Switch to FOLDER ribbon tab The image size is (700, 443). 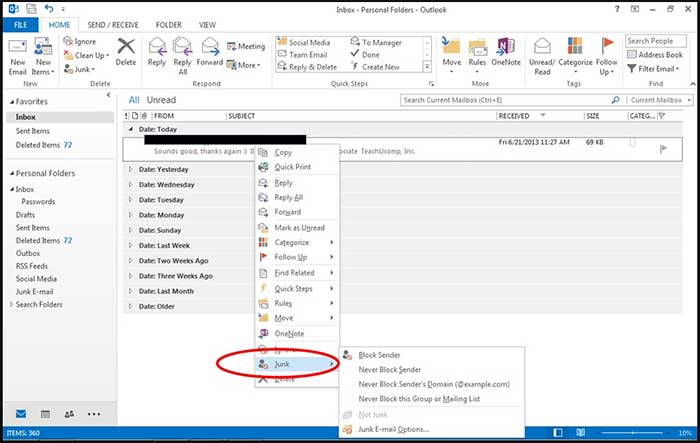[x=169, y=25]
